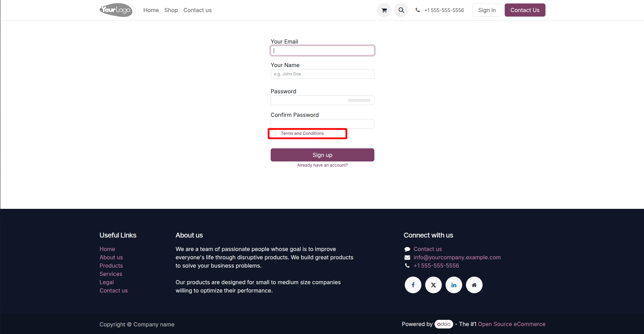Viewport: 644px width, 334px height.
Task: Open the Terms and Conditions link
Action: 302,133
